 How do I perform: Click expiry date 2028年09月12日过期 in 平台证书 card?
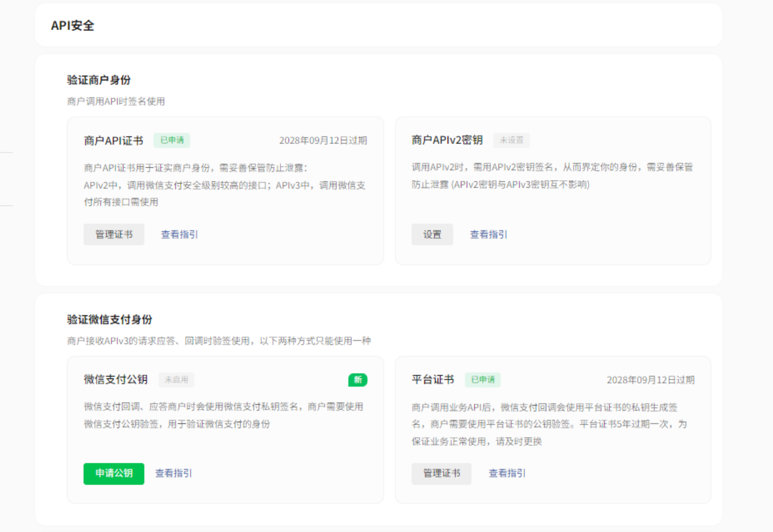click(650, 380)
